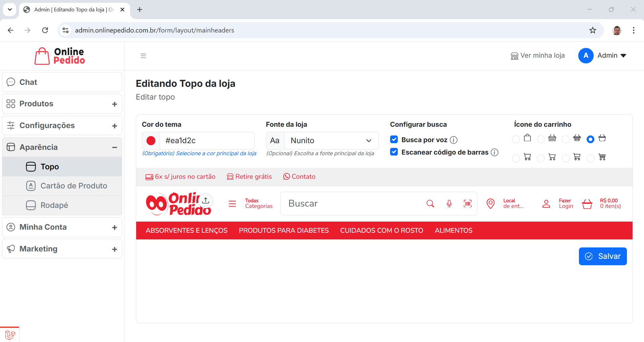Viewport: 644px width, 342px height.
Task: Bookmark this page with the star icon
Action: click(593, 30)
